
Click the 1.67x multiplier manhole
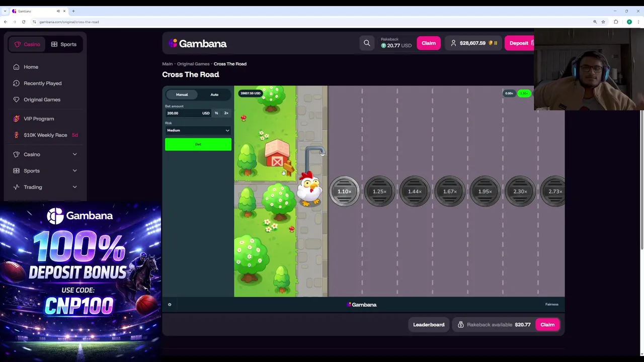coord(450,192)
